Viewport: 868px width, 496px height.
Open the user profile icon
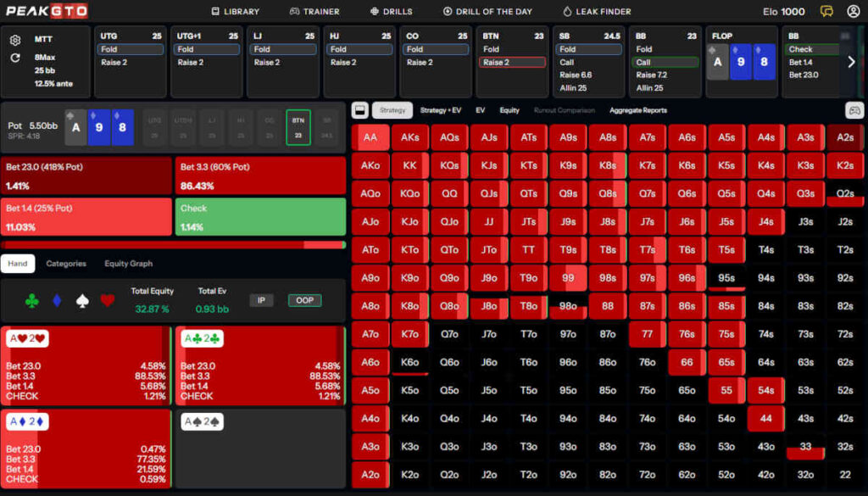pyautogui.click(x=853, y=12)
